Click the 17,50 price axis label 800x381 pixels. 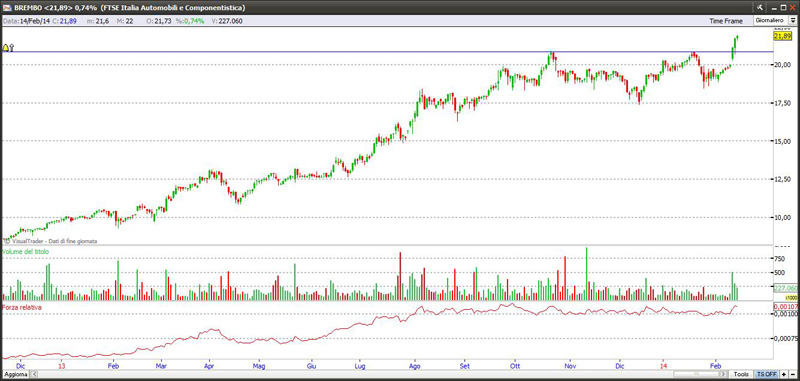pyautogui.click(x=783, y=103)
